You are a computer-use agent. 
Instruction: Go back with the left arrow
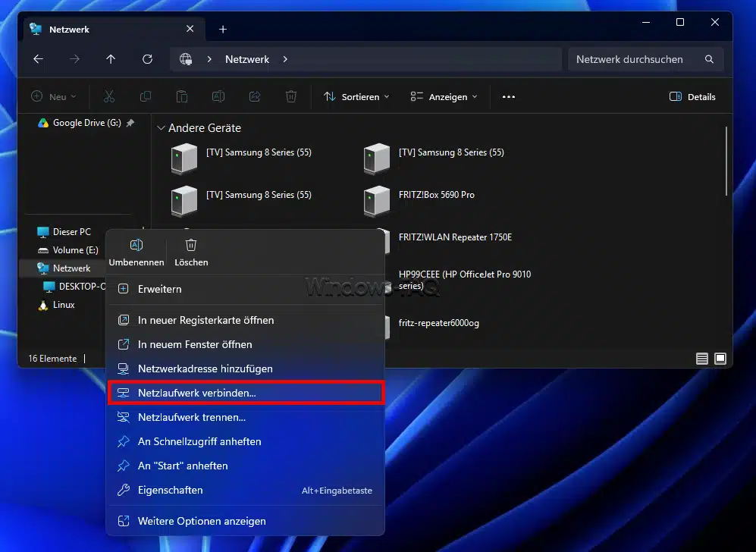[38, 59]
